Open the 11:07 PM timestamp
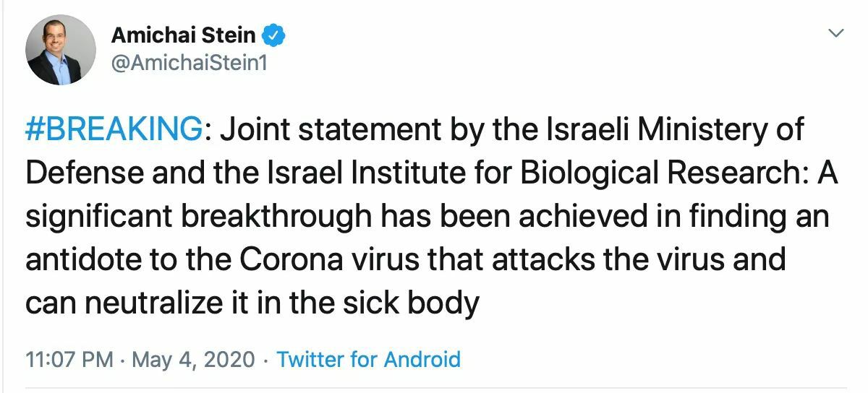Screen dimensions: 868x393 coord(68,359)
